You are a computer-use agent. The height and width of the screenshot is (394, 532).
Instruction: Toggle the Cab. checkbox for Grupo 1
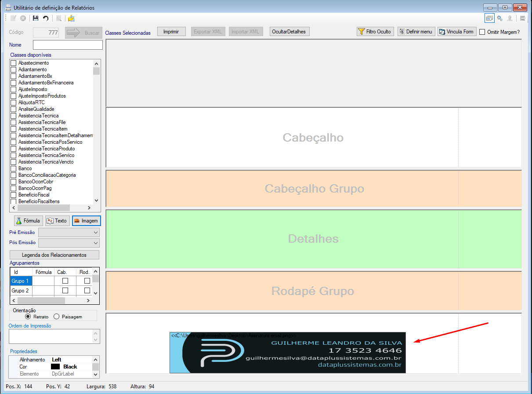(65, 281)
